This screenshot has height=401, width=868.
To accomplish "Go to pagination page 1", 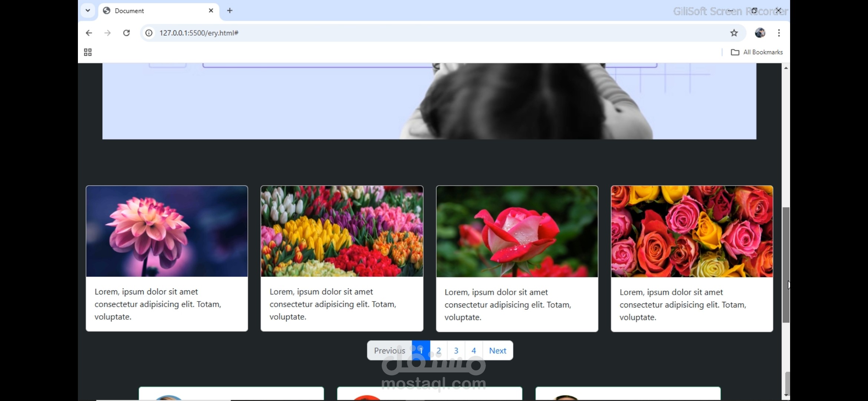I will [421, 351].
